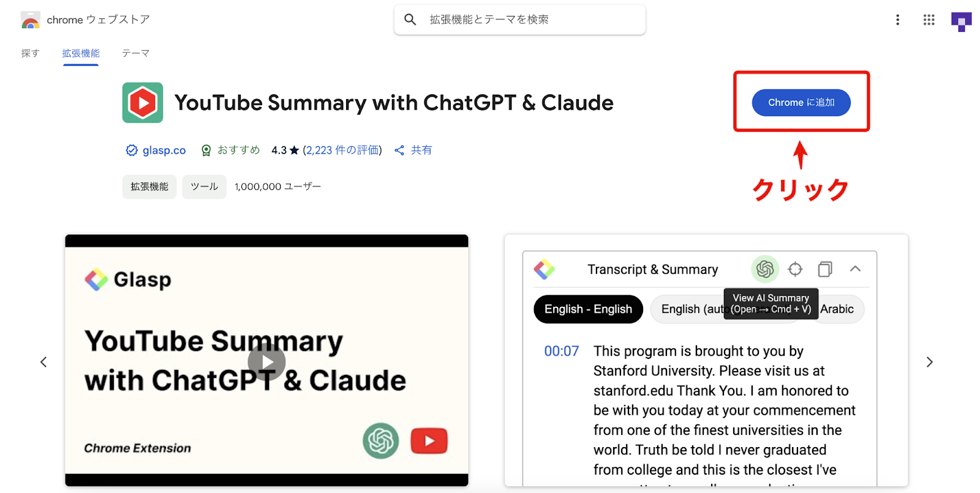Click the 共有 share link

421,150
